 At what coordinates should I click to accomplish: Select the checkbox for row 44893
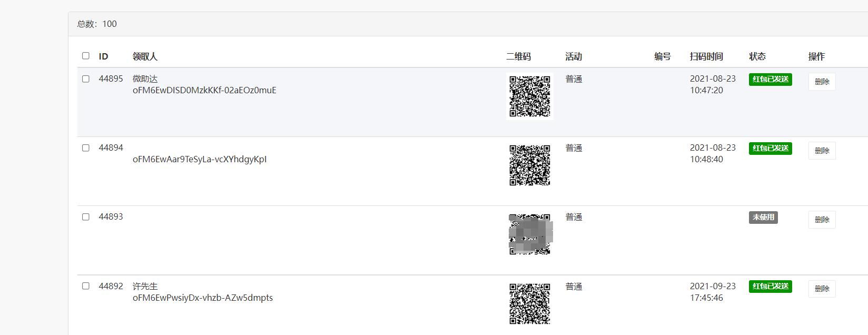[x=86, y=217]
